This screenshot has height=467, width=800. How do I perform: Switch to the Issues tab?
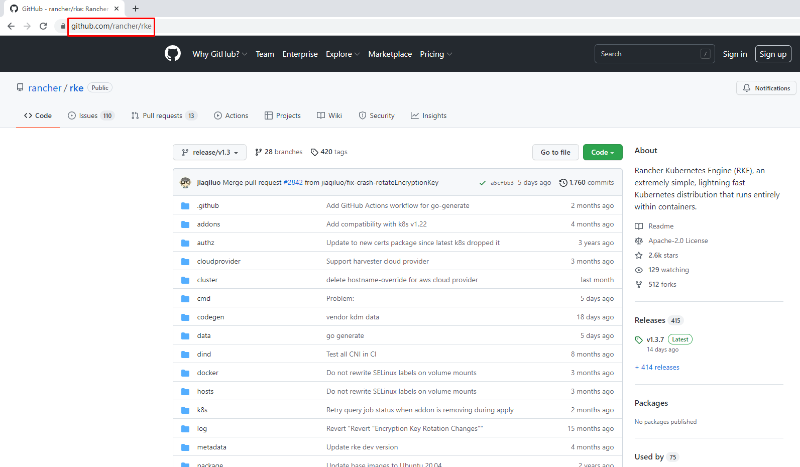(91, 116)
